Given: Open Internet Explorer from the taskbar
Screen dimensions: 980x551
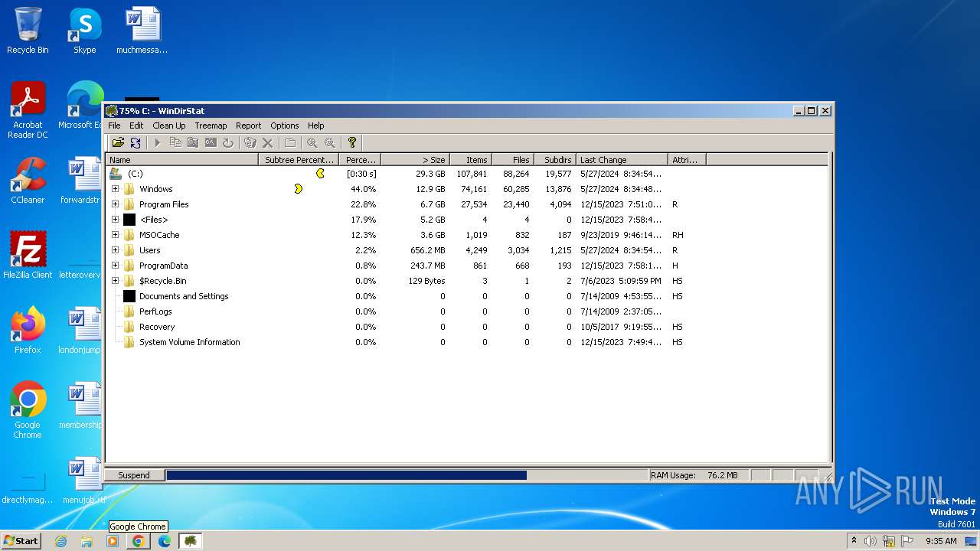Looking at the screenshot, I should click(x=61, y=541).
